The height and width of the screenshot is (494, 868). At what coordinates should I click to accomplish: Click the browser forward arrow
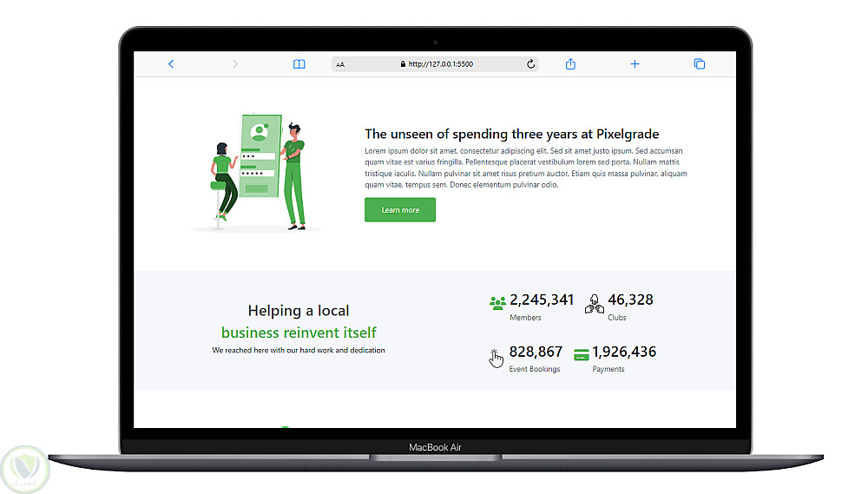[x=234, y=64]
